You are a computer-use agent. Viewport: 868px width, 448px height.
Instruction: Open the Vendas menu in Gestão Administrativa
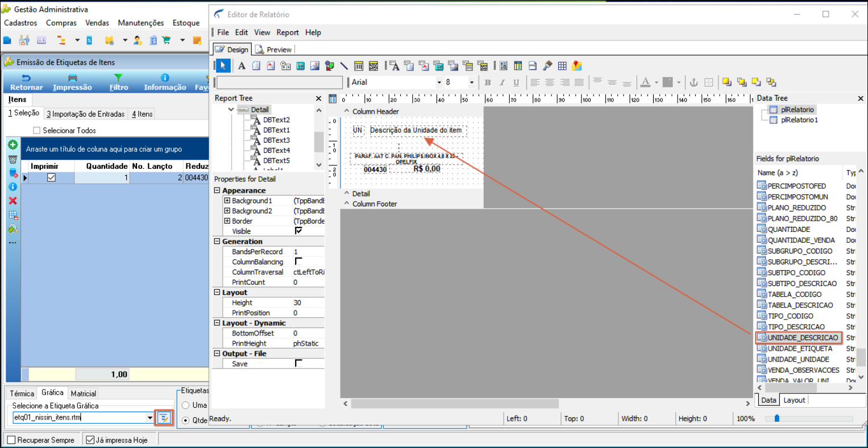(x=97, y=23)
